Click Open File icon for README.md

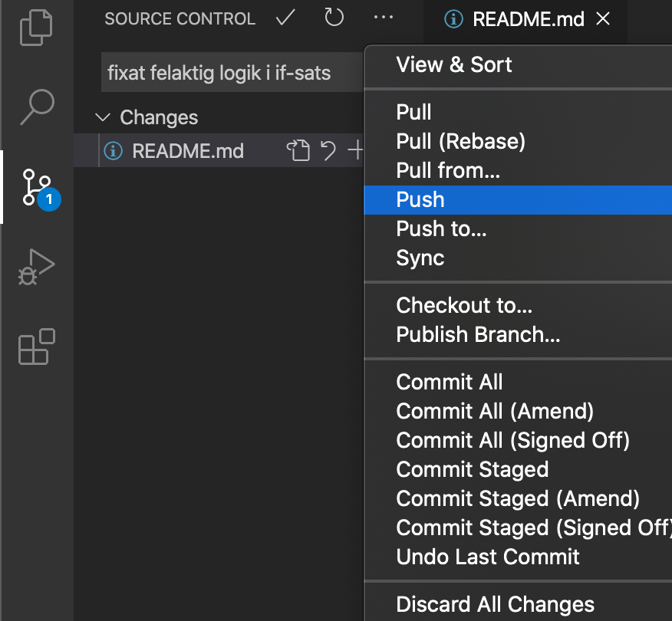click(298, 151)
